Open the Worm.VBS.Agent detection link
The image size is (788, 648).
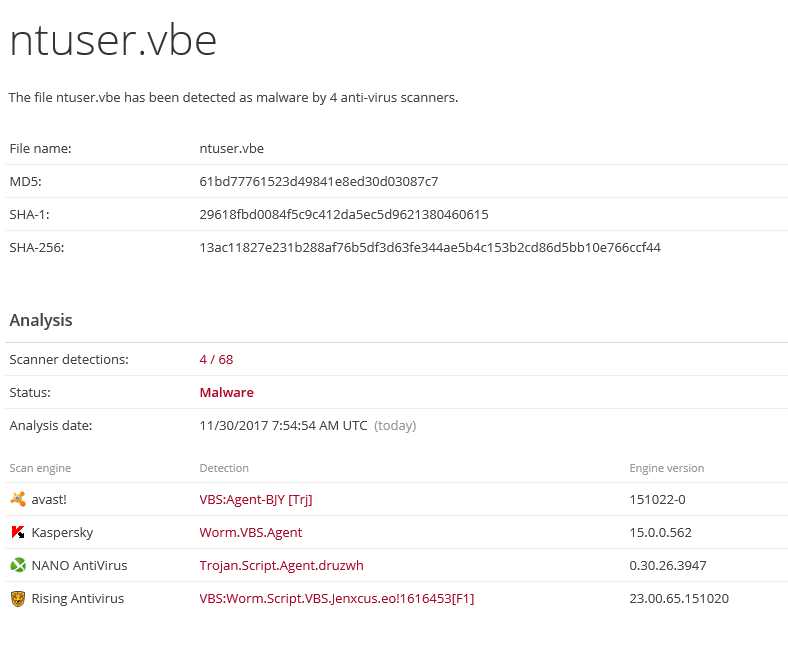pos(251,532)
